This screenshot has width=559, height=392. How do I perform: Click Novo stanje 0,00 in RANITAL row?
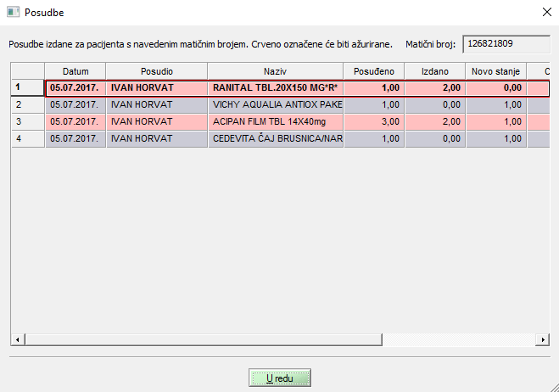click(x=496, y=87)
